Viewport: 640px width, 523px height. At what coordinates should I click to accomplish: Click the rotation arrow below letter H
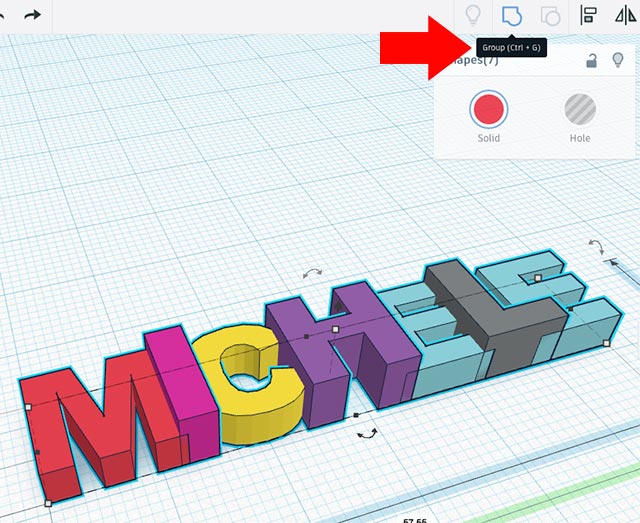[x=368, y=434]
